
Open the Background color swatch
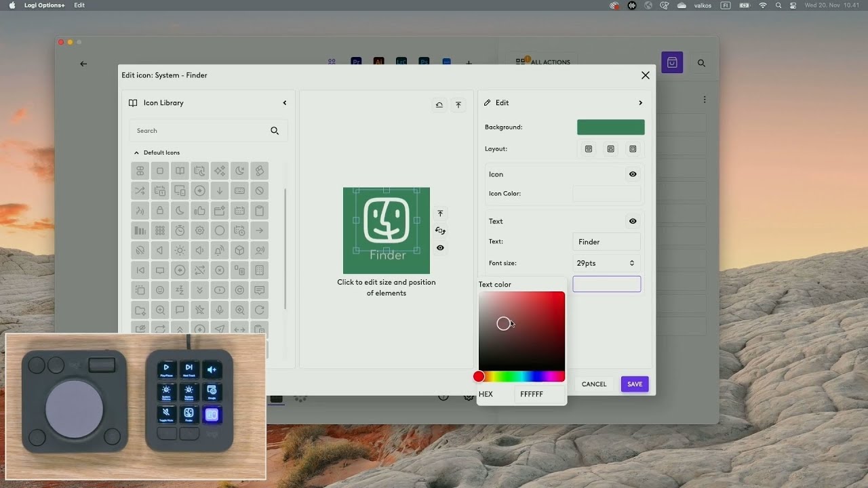[x=611, y=127]
